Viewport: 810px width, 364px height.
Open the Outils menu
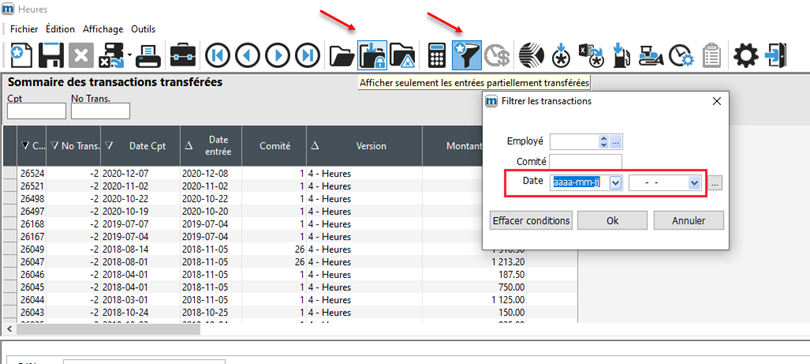coord(143,29)
